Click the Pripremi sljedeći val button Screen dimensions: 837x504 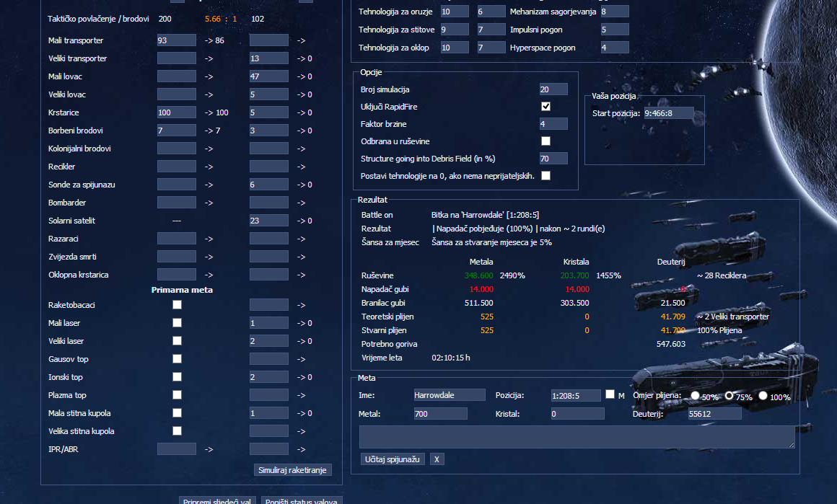point(217,501)
